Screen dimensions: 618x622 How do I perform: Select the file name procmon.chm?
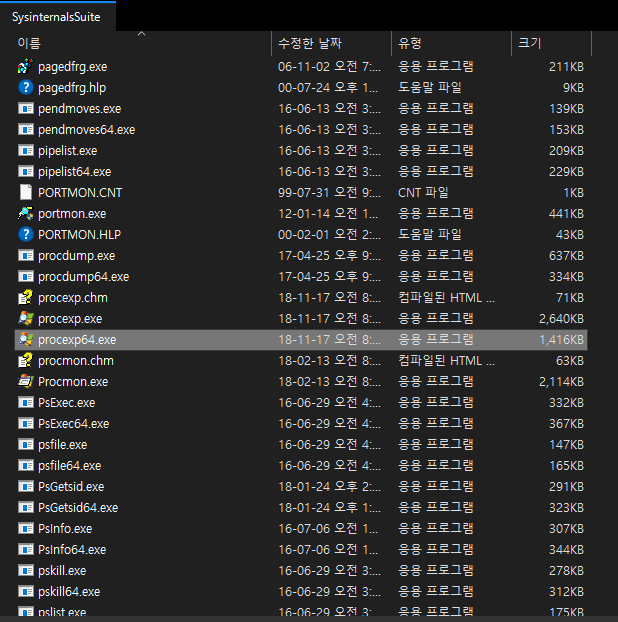point(76,361)
